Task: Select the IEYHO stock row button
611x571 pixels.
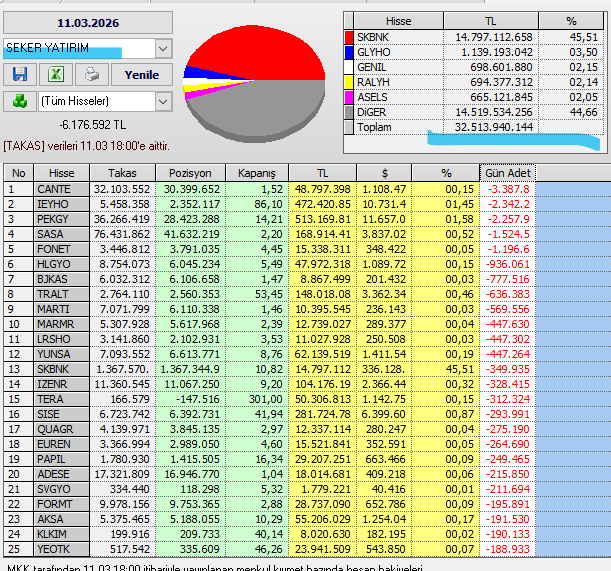Action: pos(62,204)
